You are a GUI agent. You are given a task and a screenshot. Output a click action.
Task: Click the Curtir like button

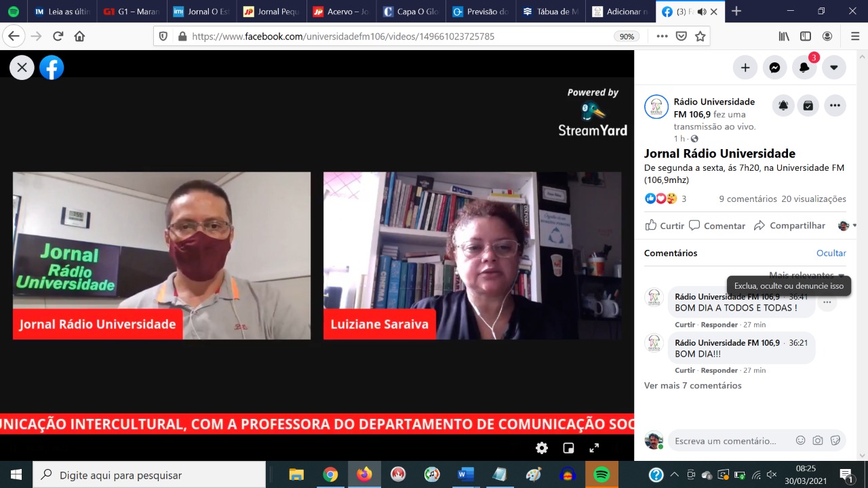[665, 226]
